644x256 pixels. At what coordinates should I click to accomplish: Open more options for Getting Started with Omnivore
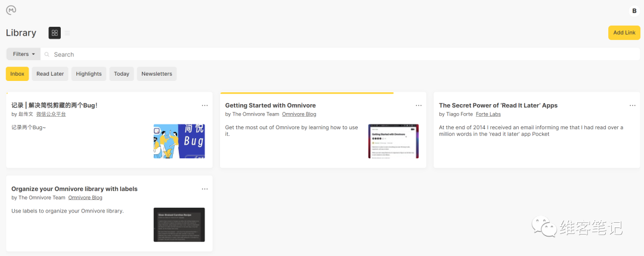pos(419,105)
